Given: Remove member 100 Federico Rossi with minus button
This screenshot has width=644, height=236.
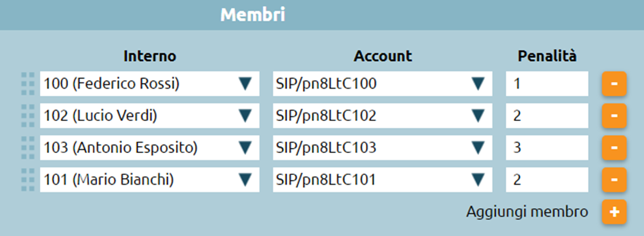Looking at the screenshot, I should [614, 84].
